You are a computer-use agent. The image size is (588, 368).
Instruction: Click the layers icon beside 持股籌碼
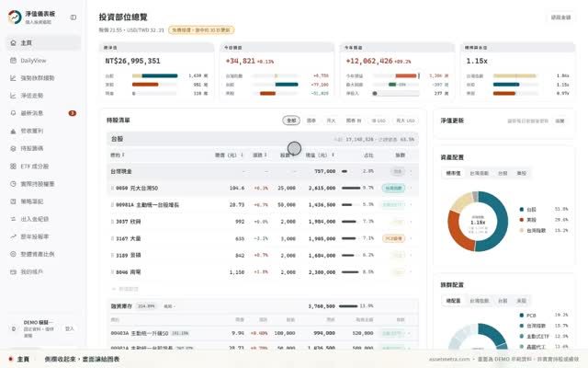click(13, 148)
